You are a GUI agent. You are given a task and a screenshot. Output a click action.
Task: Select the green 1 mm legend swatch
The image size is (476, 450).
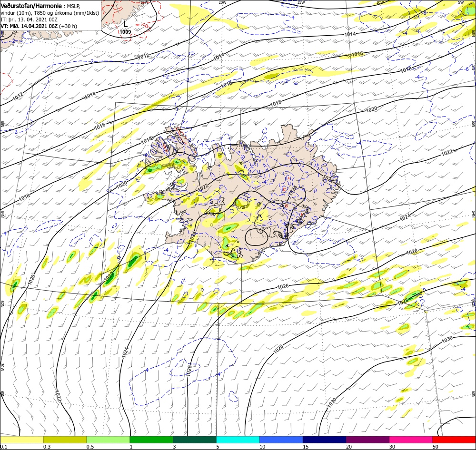click(x=151, y=440)
